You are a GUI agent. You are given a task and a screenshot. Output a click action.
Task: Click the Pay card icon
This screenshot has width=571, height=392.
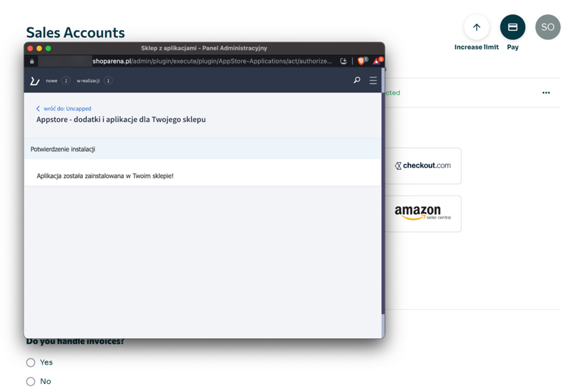coord(512,27)
